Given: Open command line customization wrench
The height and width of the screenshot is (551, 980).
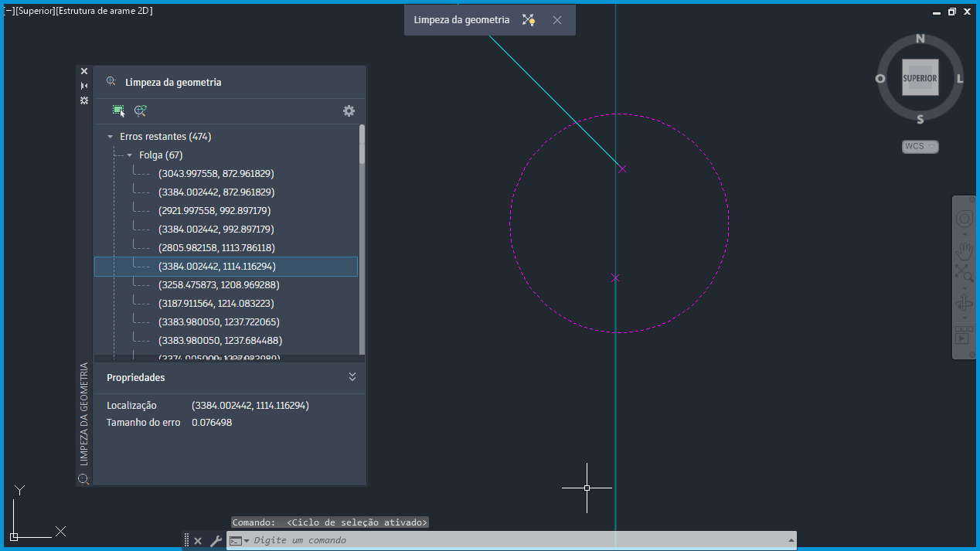Looking at the screenshot, I should (216, 541).
